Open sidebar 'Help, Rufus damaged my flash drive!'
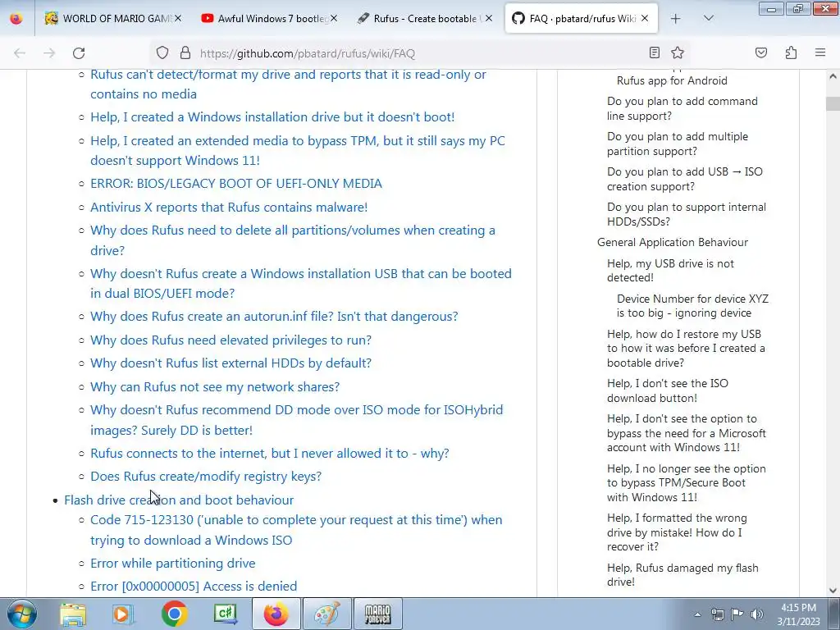This screenshot has height=630, width=840. click(x=682, y=574)
